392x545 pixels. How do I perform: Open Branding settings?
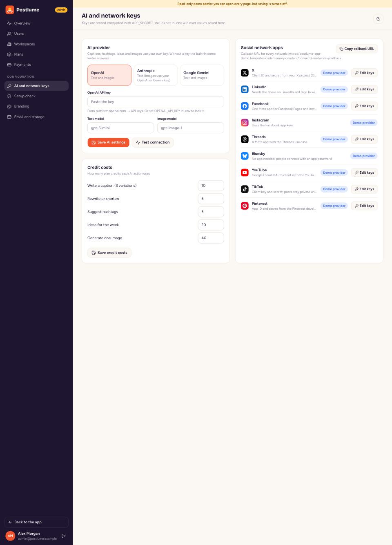[36, 106]
